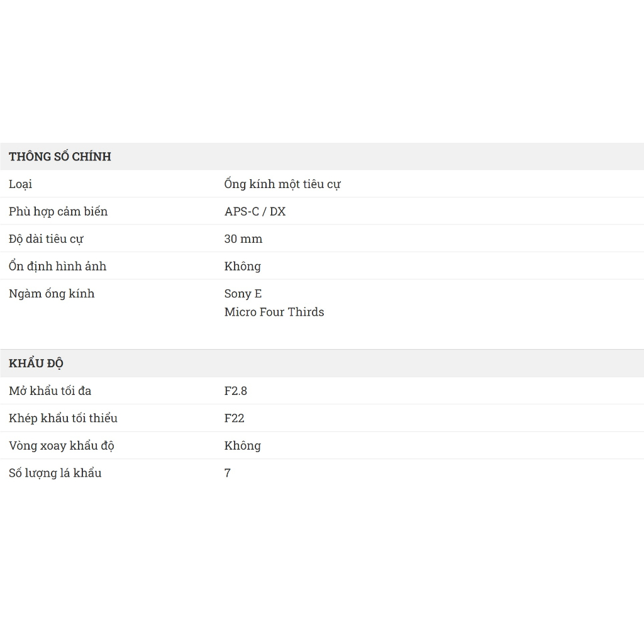Click the KHẨU ĐỘ section header

tap(36, 364)
